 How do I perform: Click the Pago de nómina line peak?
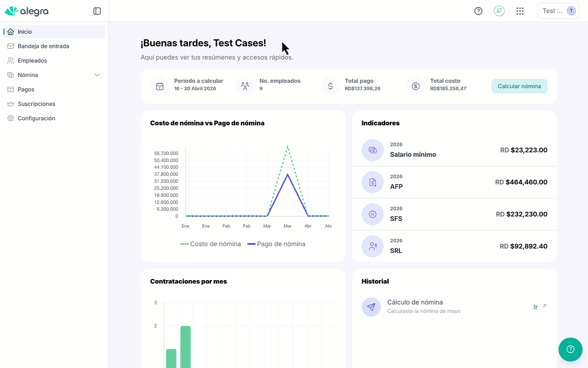(x=288, y=174)
